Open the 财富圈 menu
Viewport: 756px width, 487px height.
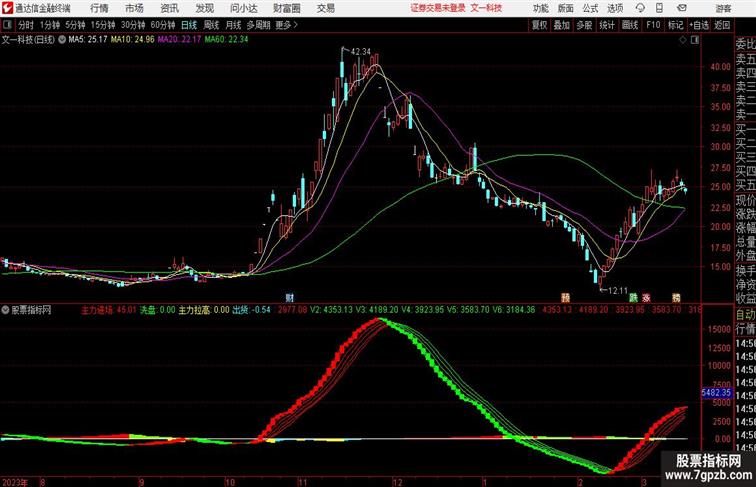pyautogui.click(x=286, y=8)
